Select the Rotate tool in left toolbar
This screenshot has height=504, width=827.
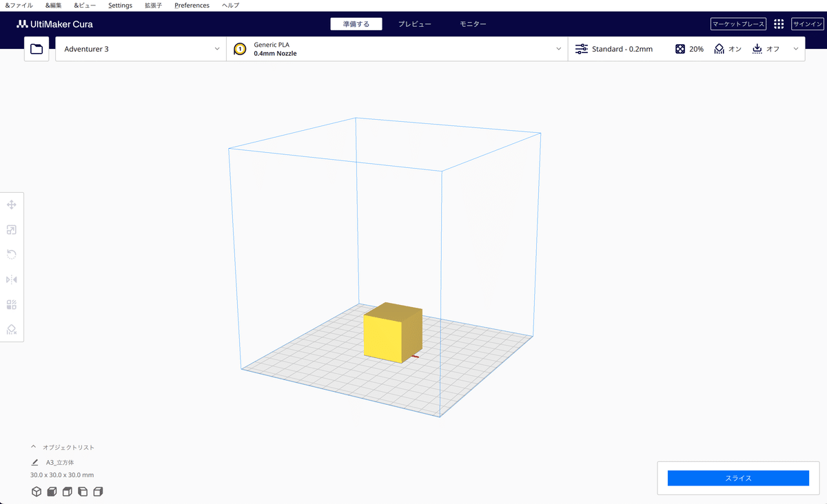(12, 254)
